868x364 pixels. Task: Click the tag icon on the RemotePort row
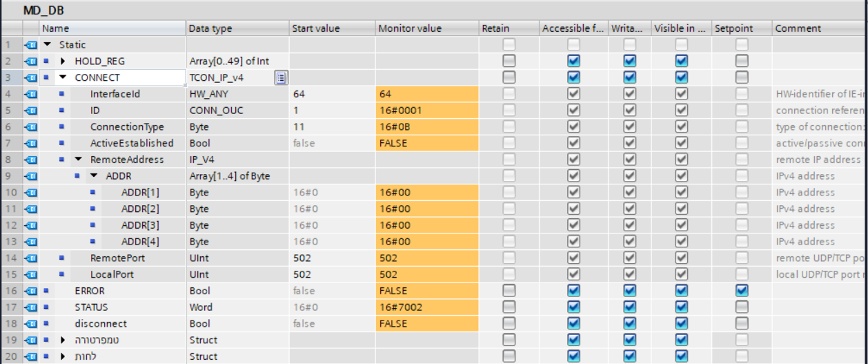click(x=30, y=258)
